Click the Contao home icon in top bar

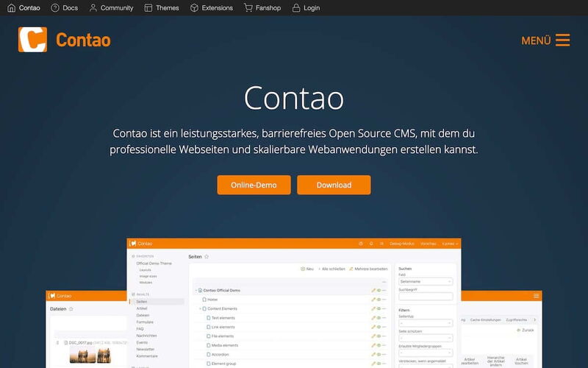point(11,8)
